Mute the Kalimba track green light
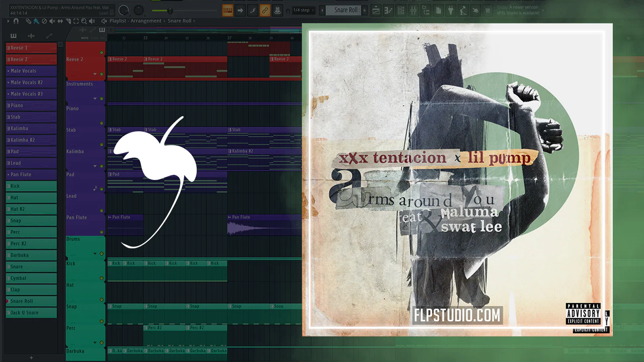 [102, 166]
